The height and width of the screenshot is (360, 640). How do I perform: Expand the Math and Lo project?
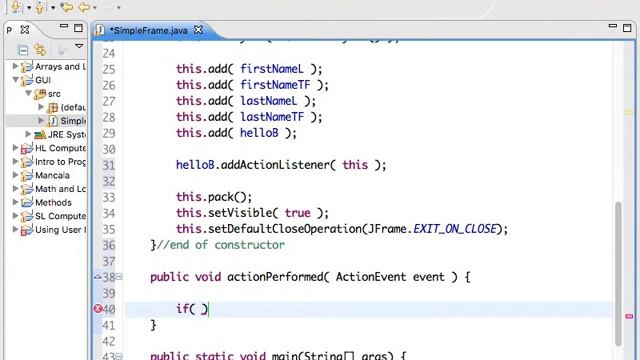[x=16, y=188]
